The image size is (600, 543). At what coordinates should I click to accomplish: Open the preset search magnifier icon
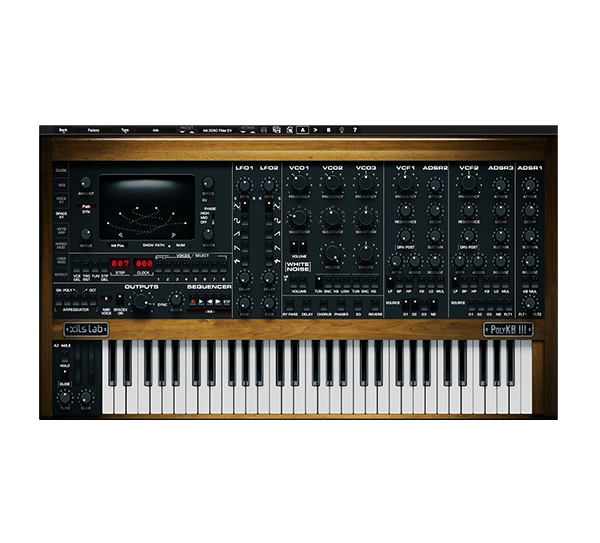pyautogui.click(x=290, y=130)
